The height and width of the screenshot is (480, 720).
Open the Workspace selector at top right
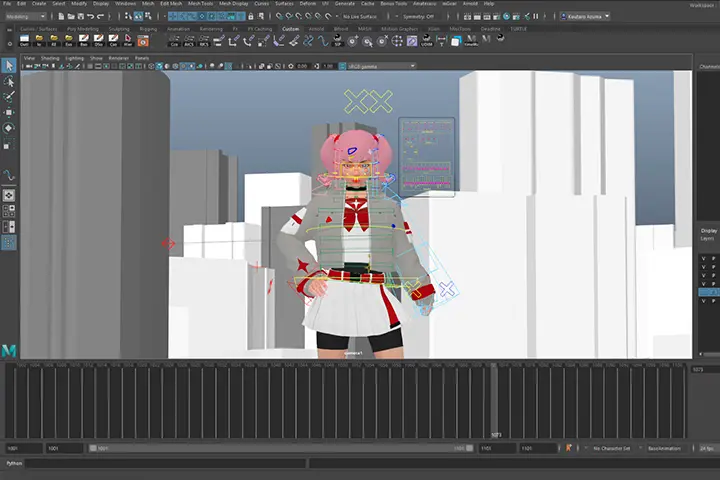(703, 5)
